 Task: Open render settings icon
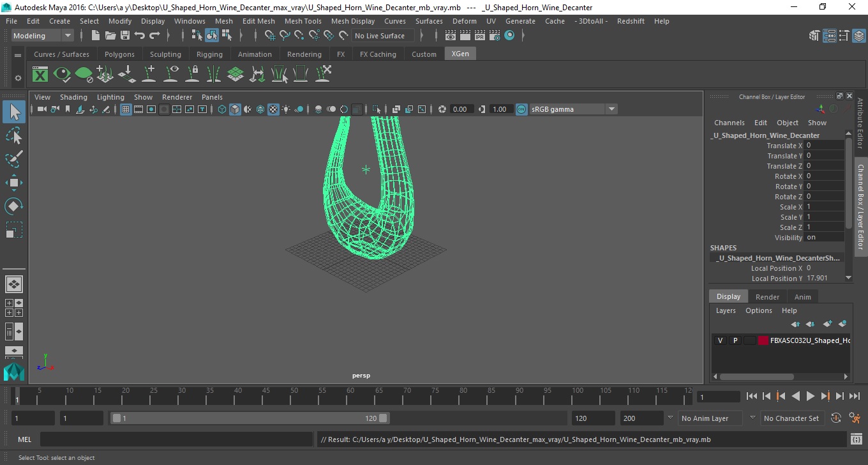495,36
